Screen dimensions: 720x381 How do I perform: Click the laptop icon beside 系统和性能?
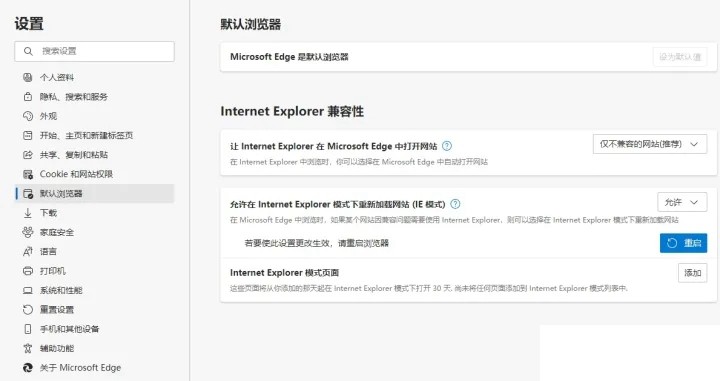pos(28,290)
